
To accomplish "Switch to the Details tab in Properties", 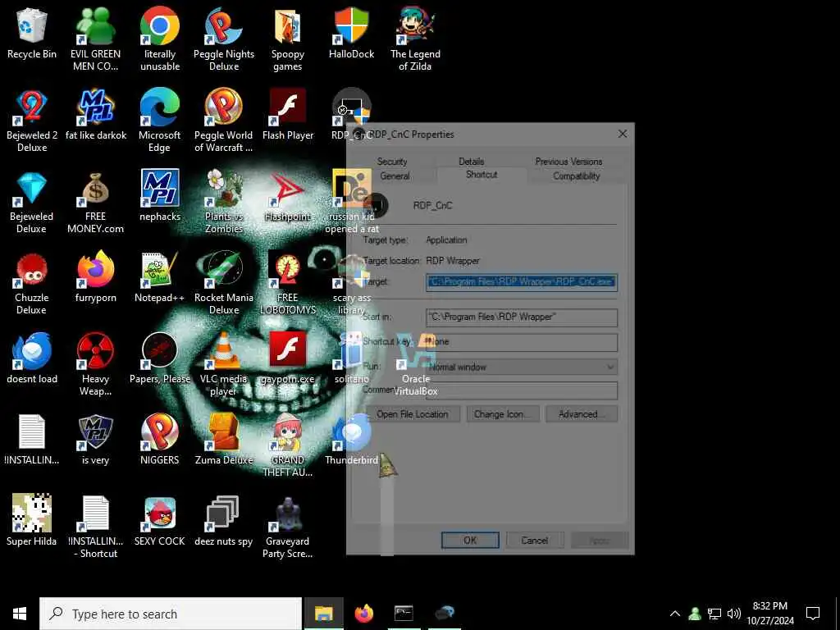I will [472, 162].
